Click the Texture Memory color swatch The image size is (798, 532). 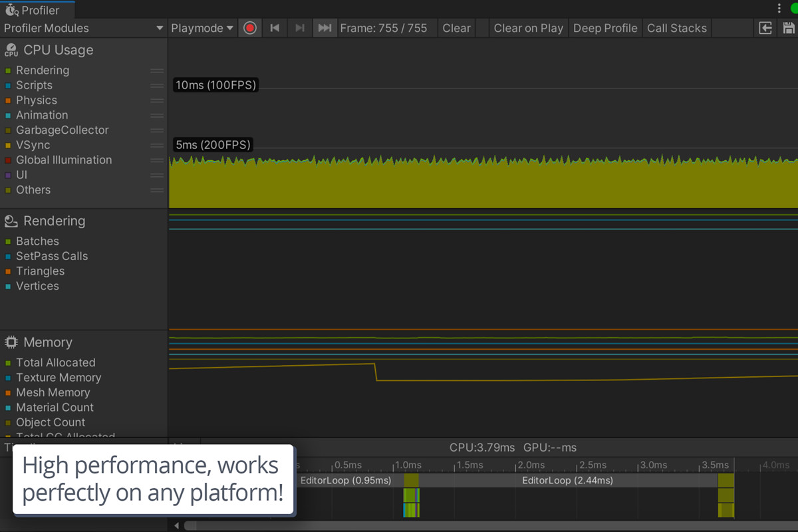[8, 378]
